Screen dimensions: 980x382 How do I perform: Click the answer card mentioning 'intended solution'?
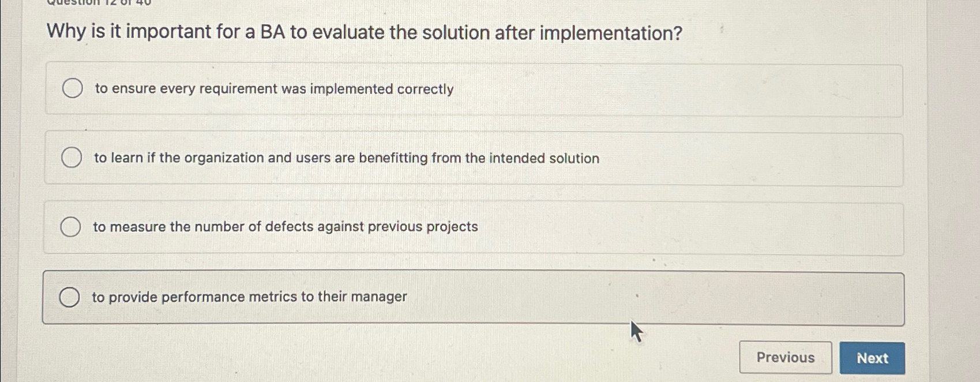tap(473, 158)
